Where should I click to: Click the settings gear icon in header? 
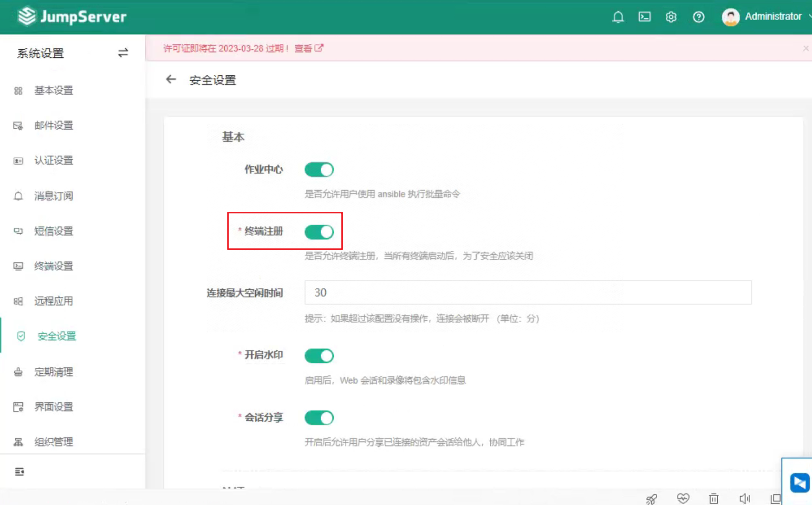pyautogui.click(x=671, y=17)
